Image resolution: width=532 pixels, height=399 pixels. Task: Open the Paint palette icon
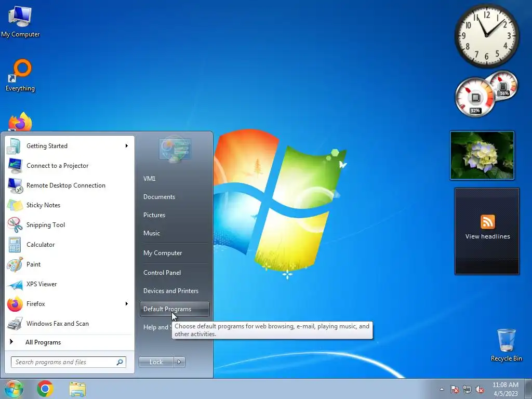[x=15, y=264]
